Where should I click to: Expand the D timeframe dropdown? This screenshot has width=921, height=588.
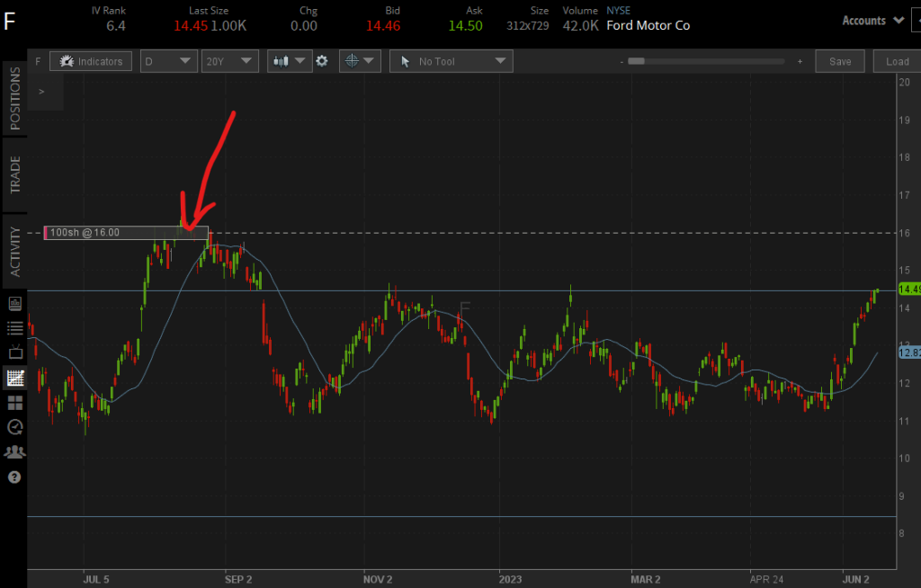pos(168,61)
